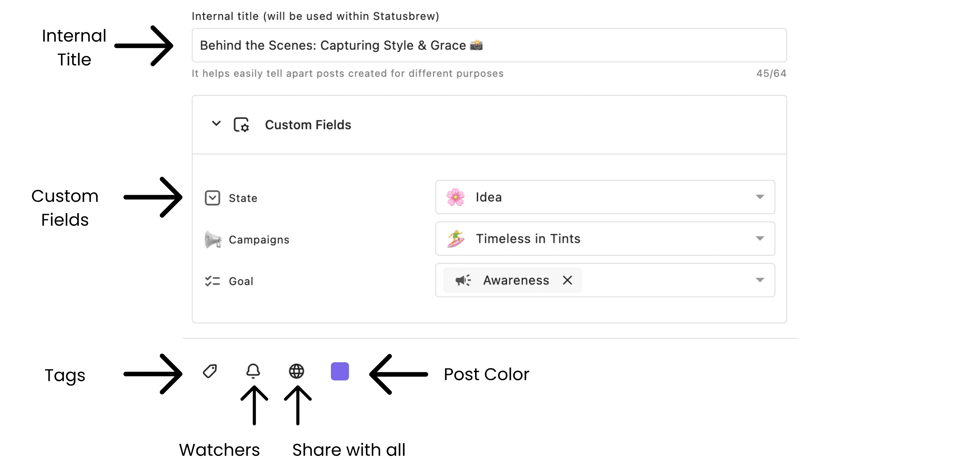Click into the Internal title text field

click(x=489, y=45)
